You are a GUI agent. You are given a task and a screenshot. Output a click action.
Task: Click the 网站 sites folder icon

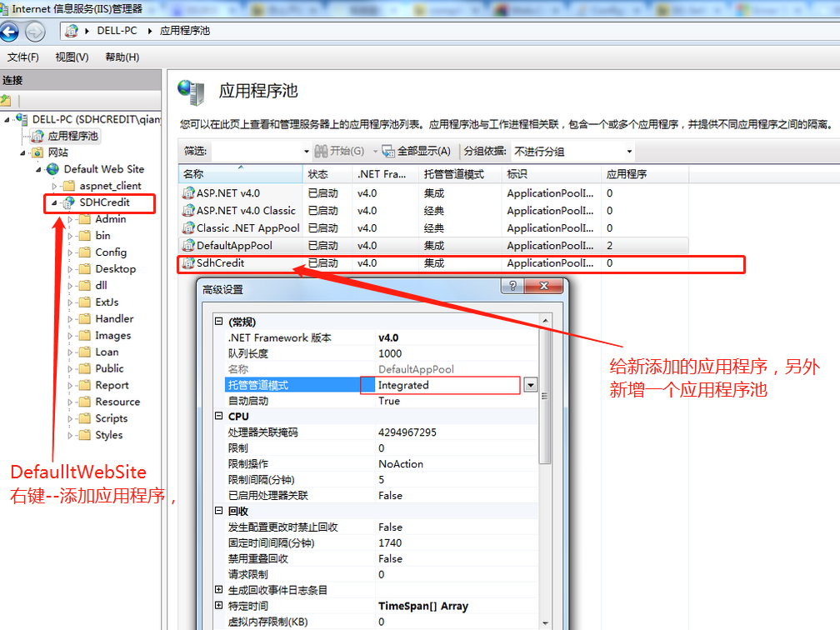tap(37, 152)
